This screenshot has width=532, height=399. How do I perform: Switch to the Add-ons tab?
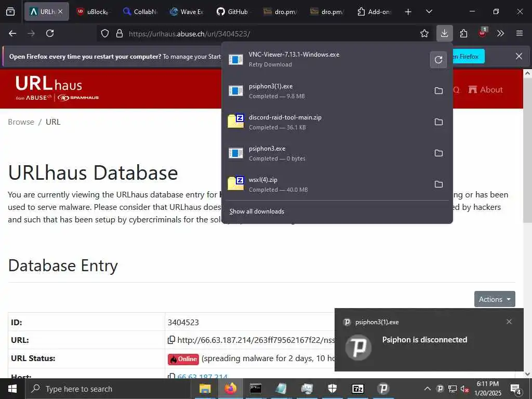pos(374,11)
